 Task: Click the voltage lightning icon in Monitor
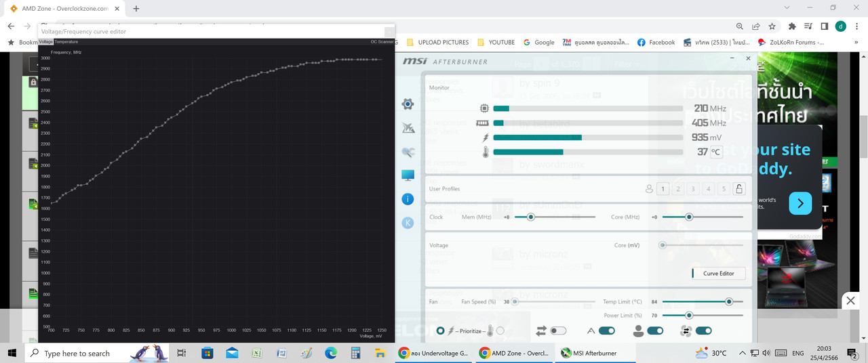485,137
